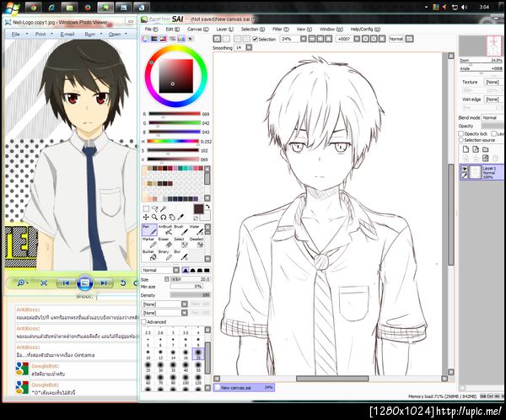Screen dimensions: 506x420
Task: Pick the rectangular selection tool
Action: coord(146,209)
